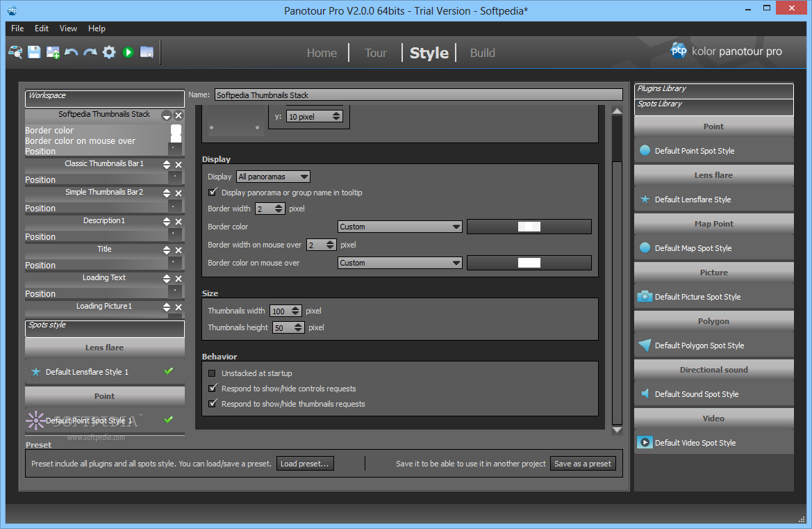
Task: Expand the Simple Thumbnails Bar2 entry arrows
Action: point(166,193)
